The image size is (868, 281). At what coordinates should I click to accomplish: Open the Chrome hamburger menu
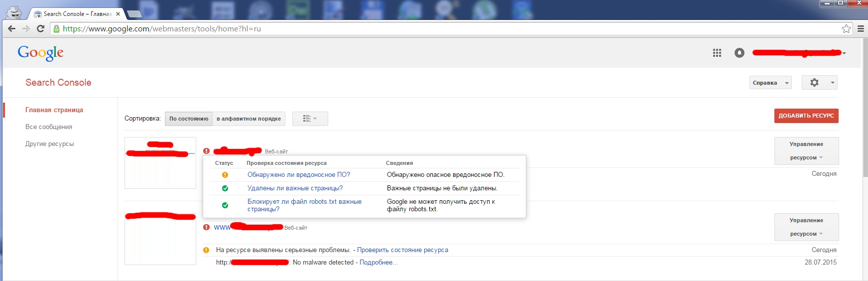(861, 29)
